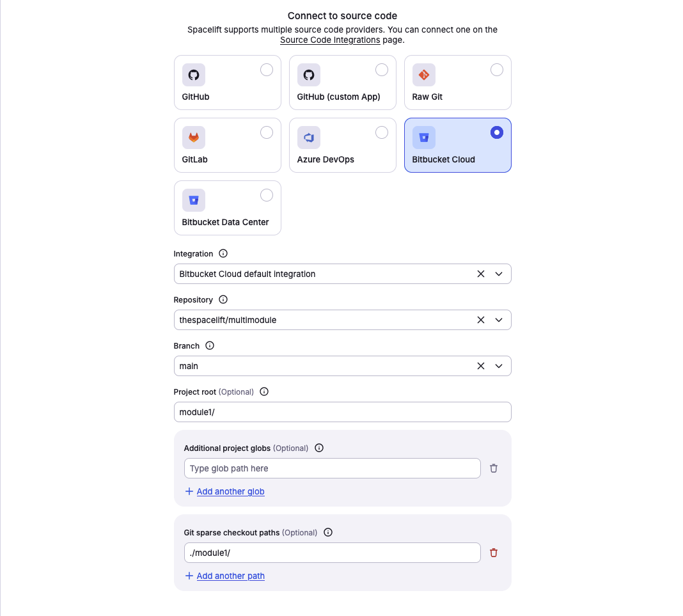The height and width of the screenshot is (616, 683).
Task: Choose the GitLab source provider
Action: click(x=267, y=132)
